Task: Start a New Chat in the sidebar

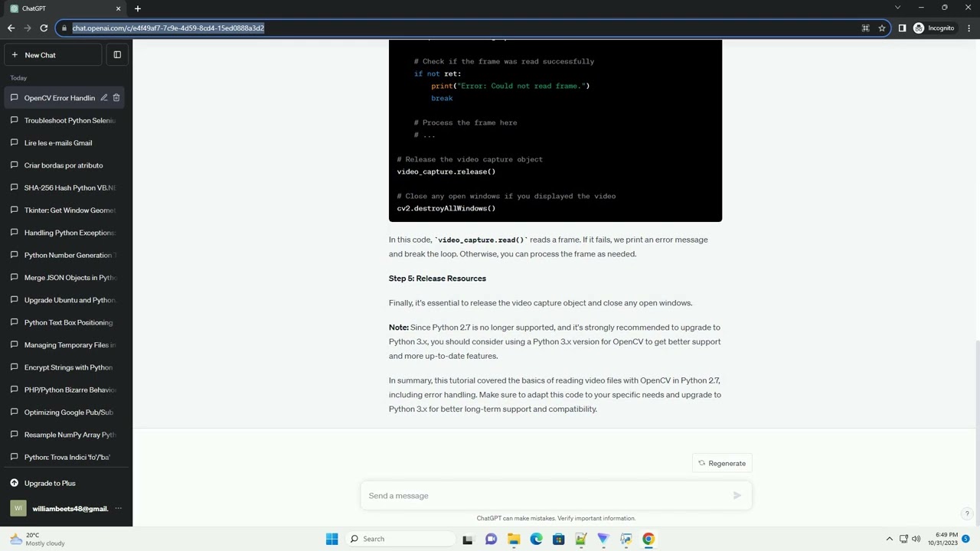Action: (53, 55)
